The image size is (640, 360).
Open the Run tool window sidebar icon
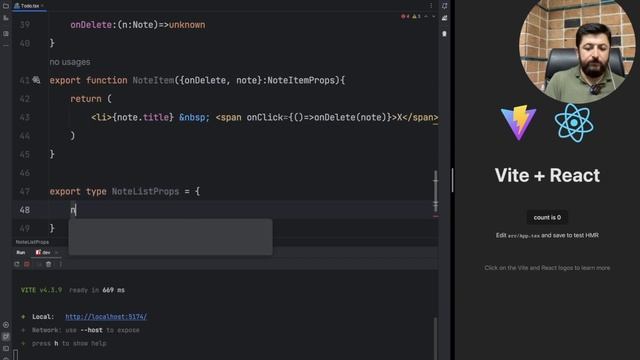point(6,337)
